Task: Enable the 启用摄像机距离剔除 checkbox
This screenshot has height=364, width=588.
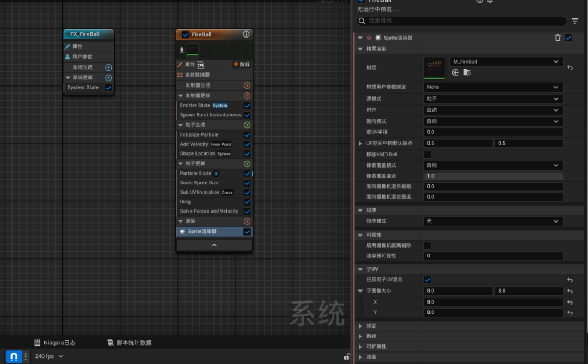Action: point(427,245)
